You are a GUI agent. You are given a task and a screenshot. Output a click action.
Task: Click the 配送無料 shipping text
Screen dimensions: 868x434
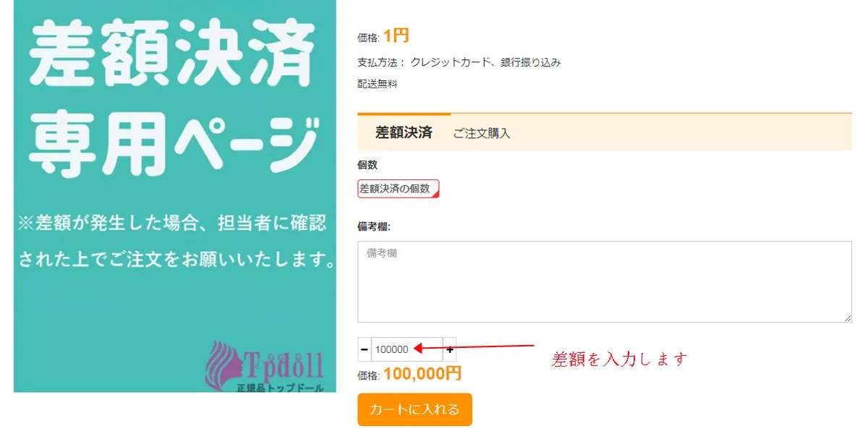pyautogui.click(x=378, y=84)
